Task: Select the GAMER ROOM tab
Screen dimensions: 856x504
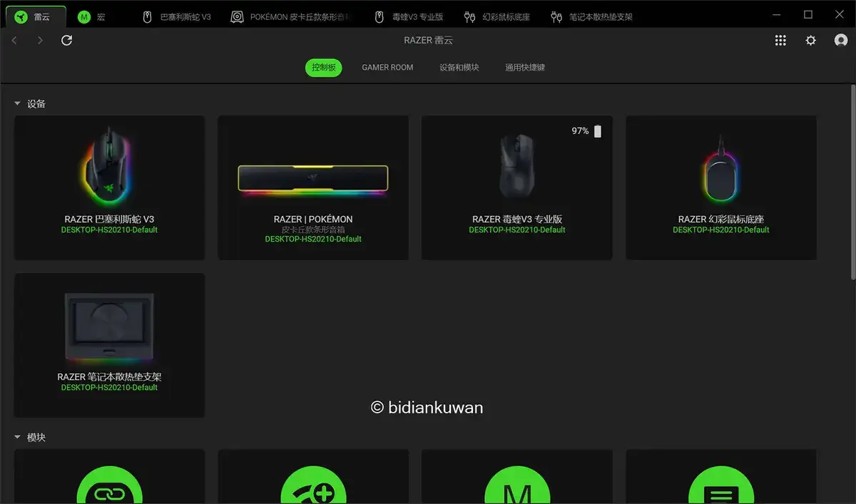Action: (387, 68)
